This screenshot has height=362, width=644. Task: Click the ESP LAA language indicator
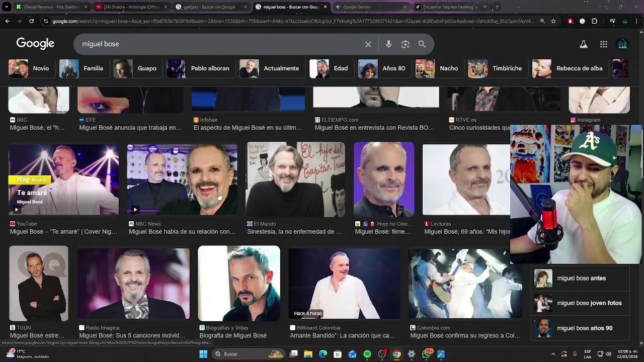[x=588, y=354]
